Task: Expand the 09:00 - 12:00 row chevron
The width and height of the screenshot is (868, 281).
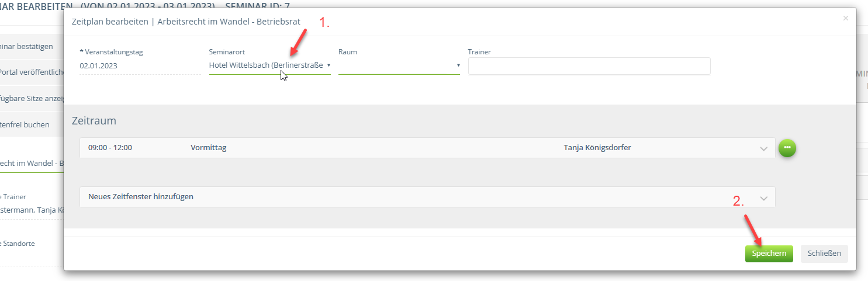Action: (763, 148)
